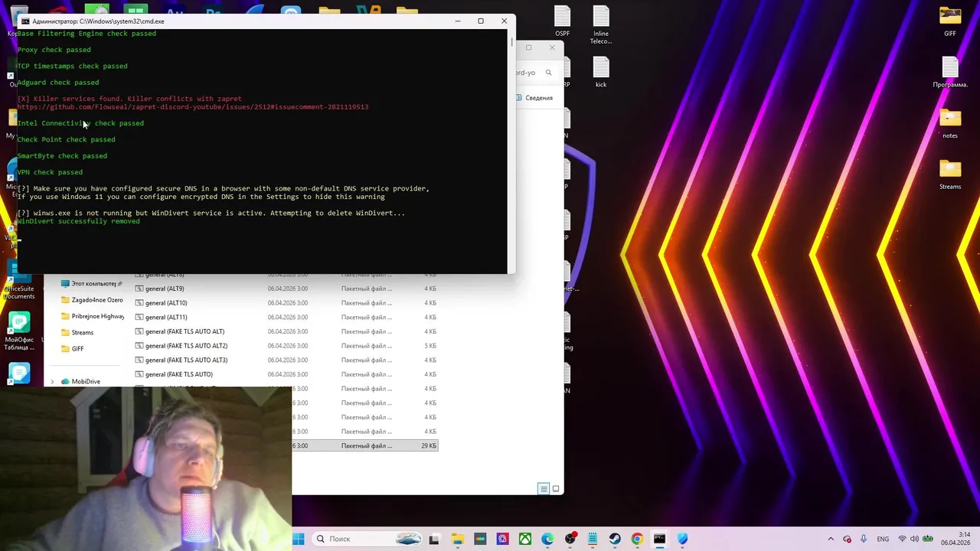This screenshot has width=980, height=551.
Task: Switch Explorer to large thumbnails view
Action: tap(556, 488)
